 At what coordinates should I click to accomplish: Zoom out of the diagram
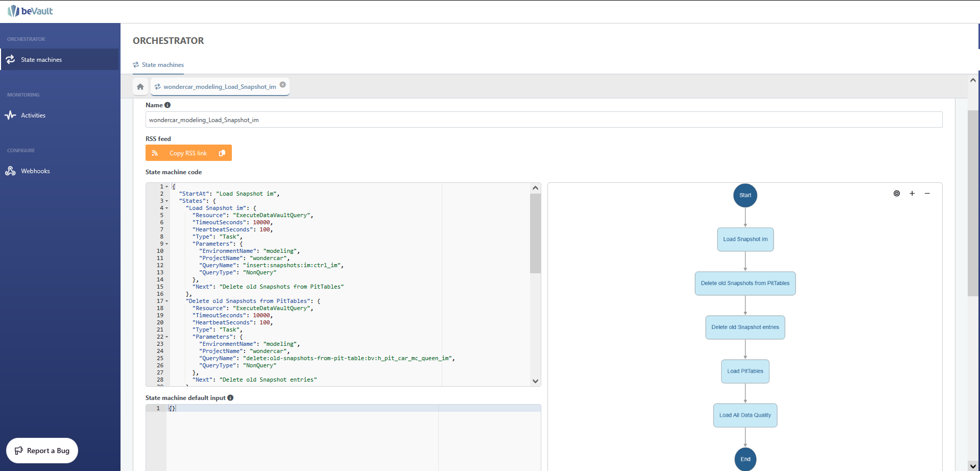pos(927,194)
